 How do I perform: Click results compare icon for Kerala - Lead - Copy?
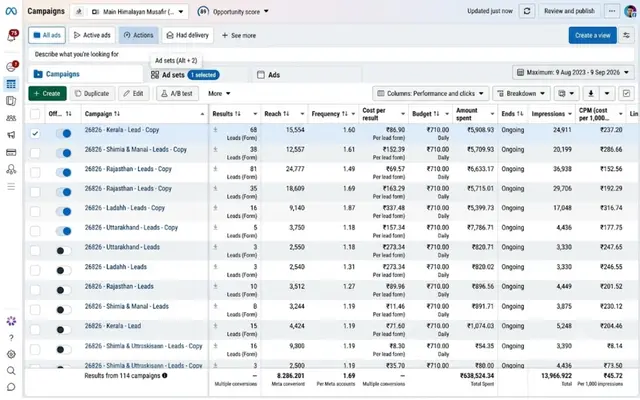point(215,130)
